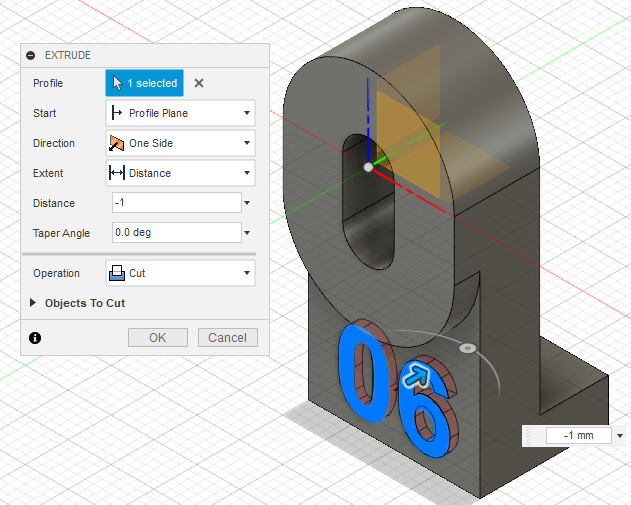
Task: Click the info icon in Extrude dialog
Action: [35, 338]
